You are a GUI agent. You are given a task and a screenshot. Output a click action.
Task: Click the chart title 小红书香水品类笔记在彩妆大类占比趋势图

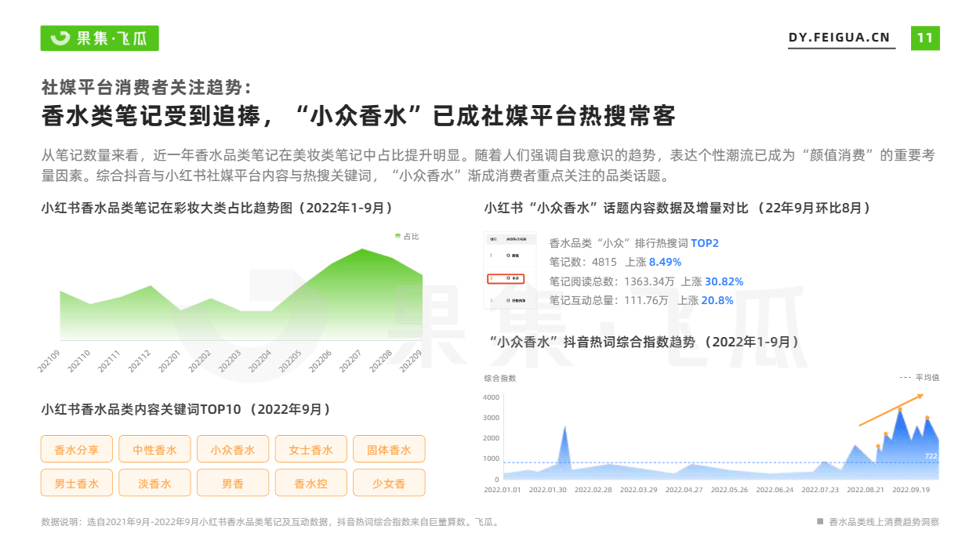click(216, 208)
